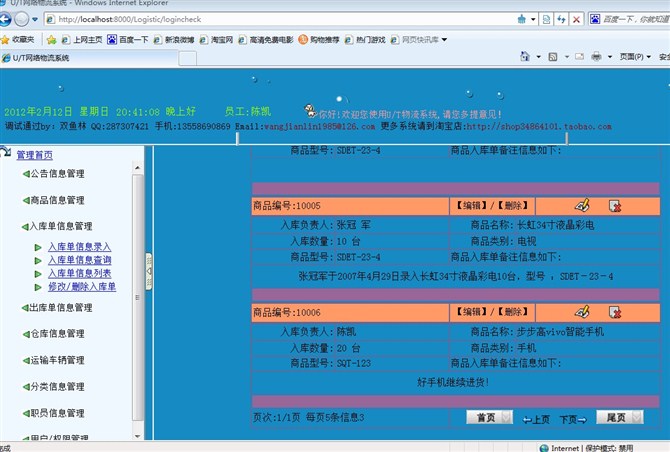Open a new blank browser tab
Image resolution: width=670 pixels, height=452 pixels.
click(188, 58)
